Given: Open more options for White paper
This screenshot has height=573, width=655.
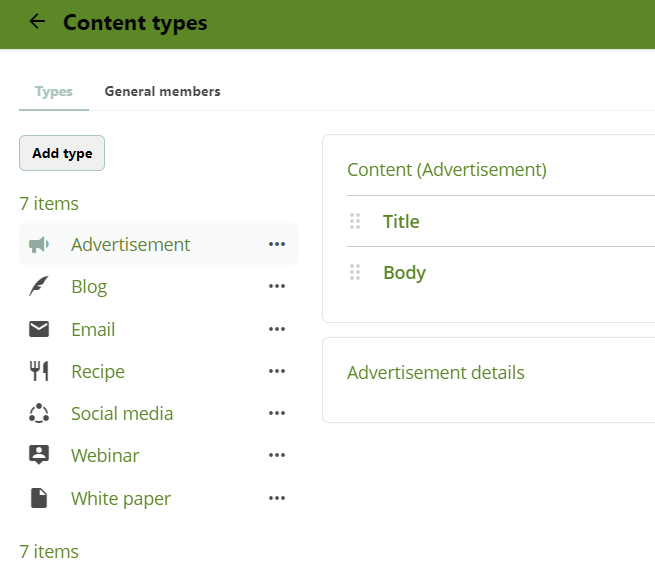Looking at the screenshot, I should point(277,498).
